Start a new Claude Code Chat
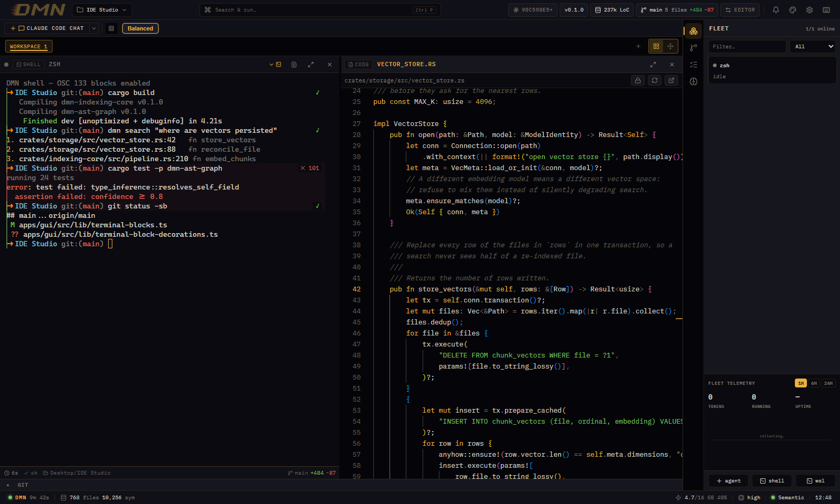 tap(47, 28)
